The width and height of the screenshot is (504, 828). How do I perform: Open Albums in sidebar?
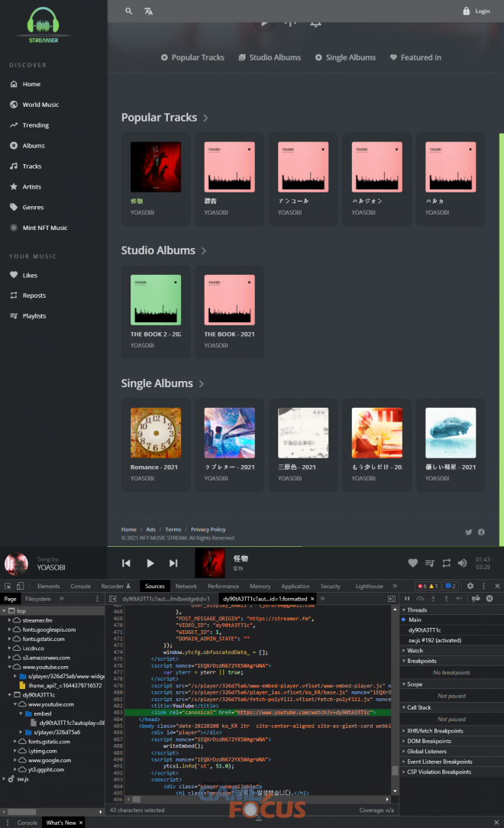(x=27, y=146)
